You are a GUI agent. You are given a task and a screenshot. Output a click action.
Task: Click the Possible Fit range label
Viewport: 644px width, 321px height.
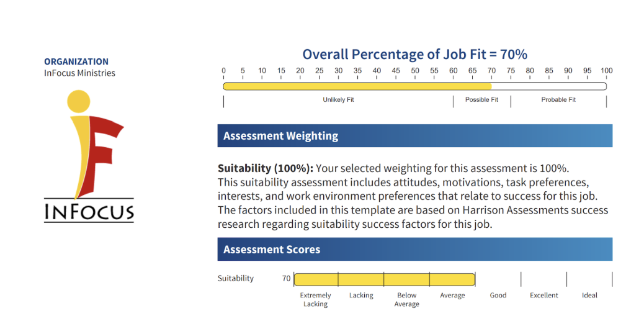coord(481,100)
